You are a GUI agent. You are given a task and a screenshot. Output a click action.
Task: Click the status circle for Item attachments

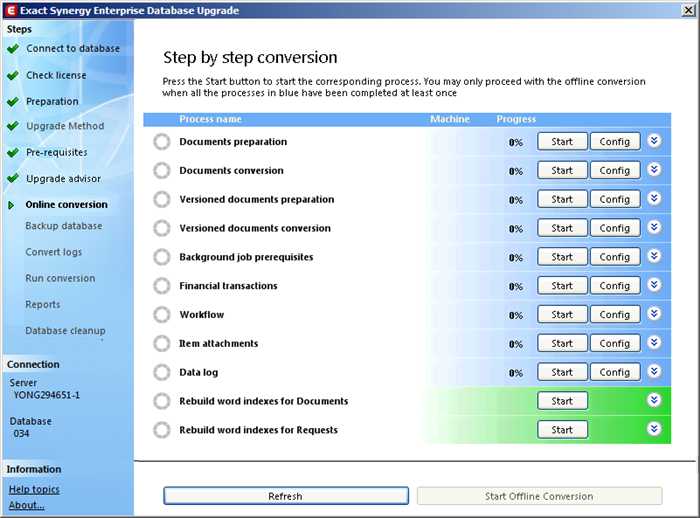(162, 343)
